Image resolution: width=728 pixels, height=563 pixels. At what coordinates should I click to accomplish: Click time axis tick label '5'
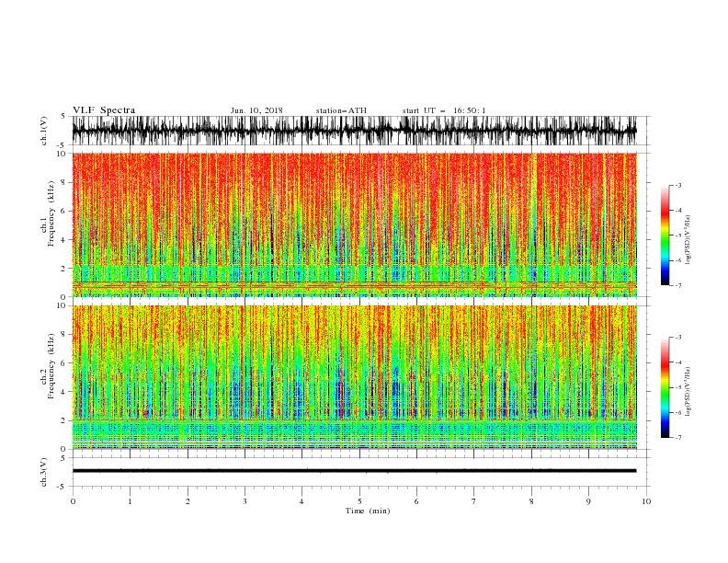359,501
